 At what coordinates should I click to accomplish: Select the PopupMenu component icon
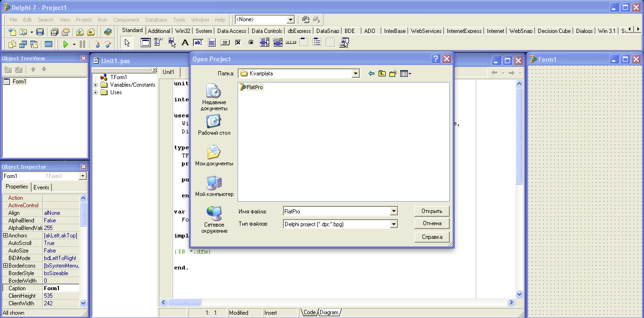tap(172, 43)
